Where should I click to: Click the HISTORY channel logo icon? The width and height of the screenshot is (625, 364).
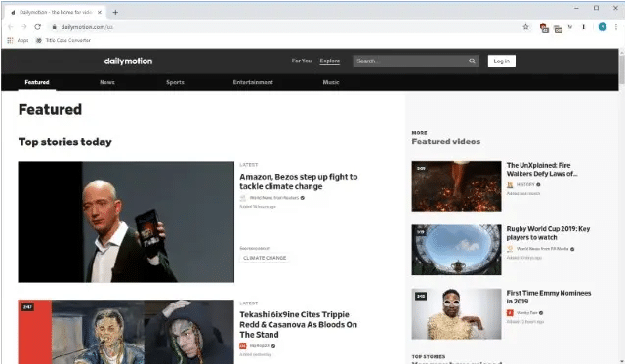pyautogui.click(x=510, y=184)
